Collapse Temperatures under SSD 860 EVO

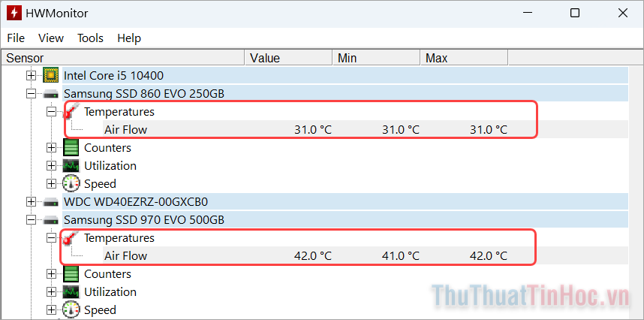click(x=51, y=112)
